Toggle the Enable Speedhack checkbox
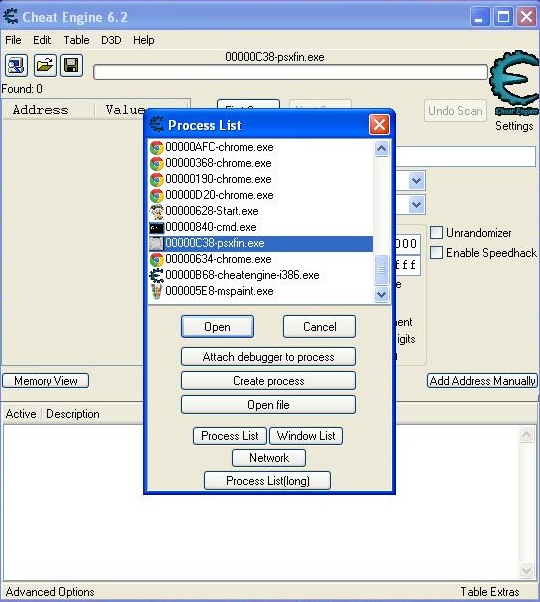Image resolution: width=540 pixels, height=602 pixels. [x=436, y=253]
